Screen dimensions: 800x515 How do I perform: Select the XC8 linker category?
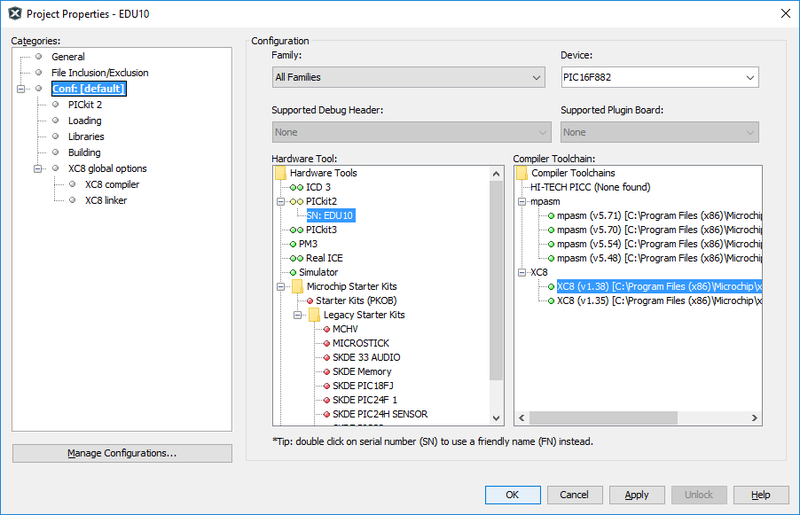[x=106, y=200]
